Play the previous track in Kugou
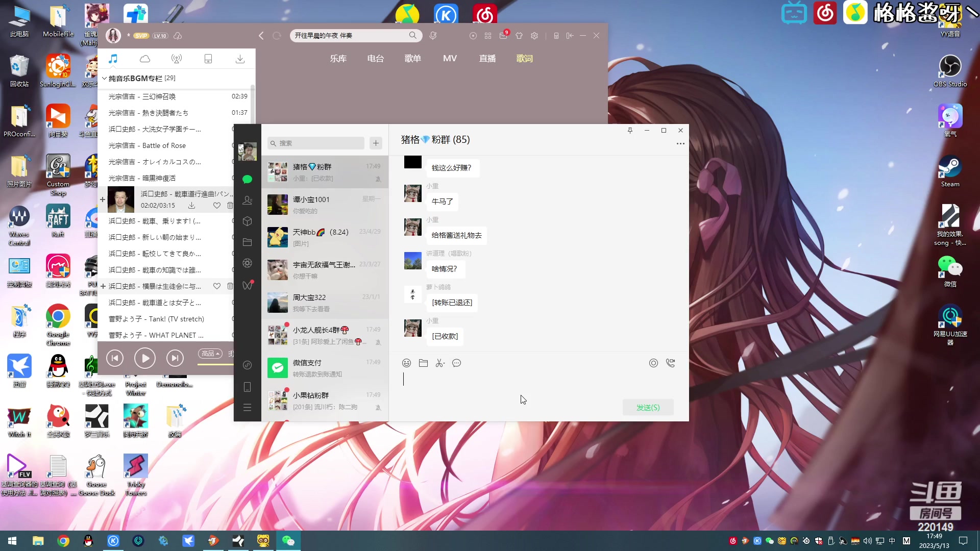 tap(115, 358)
